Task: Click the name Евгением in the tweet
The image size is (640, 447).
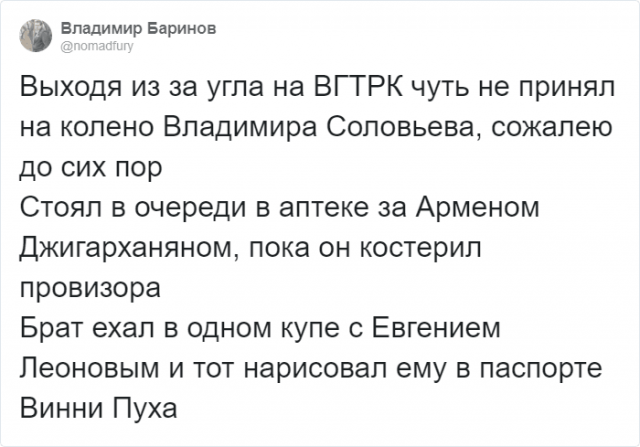Action: pos(436,328)
